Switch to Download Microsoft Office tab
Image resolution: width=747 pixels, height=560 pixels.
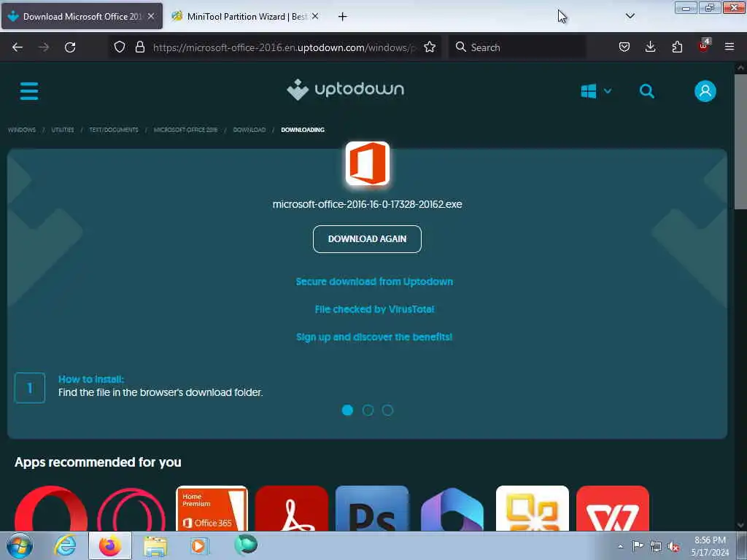coord(82,16)
